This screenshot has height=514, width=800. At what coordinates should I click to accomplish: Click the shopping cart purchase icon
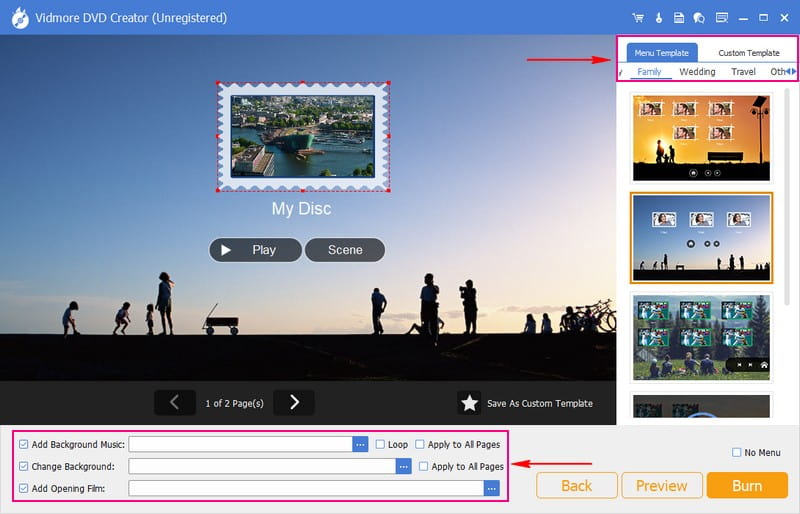pyautogui.click(x=638, y=18)
